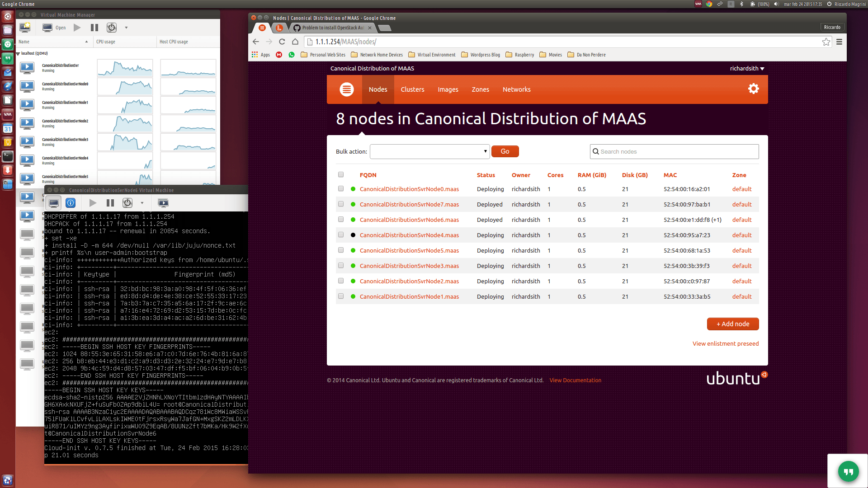Sort by Name column in Manager
The height and width of the screenshot is (488, 868).
click(53, 42)
